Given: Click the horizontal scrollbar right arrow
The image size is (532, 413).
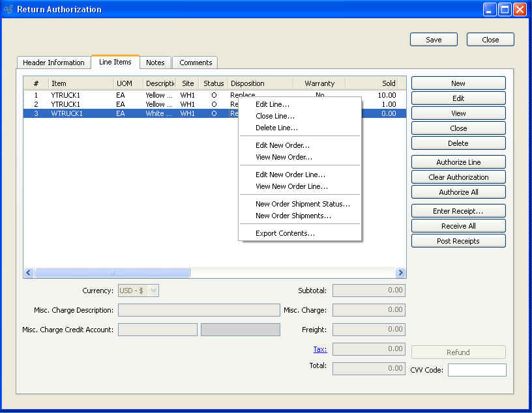Looking at the screenshot, I should 400,273.
